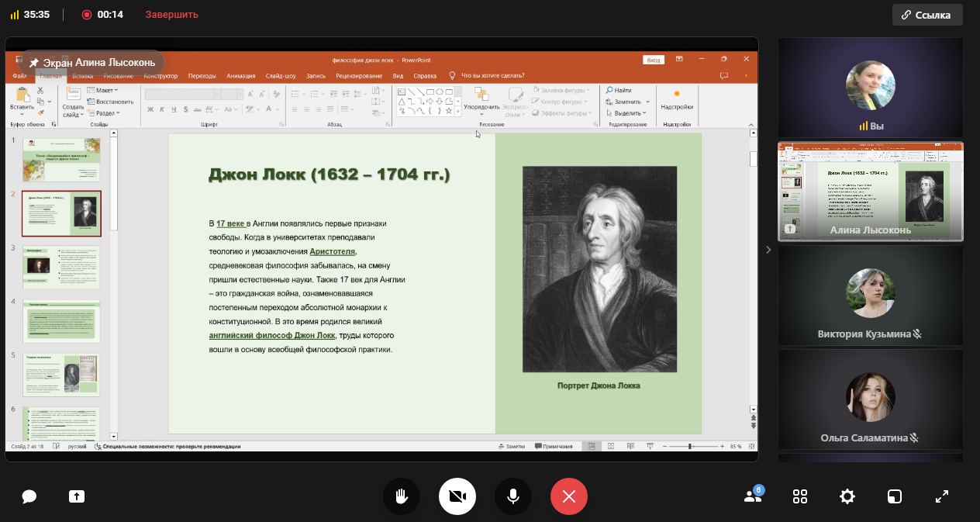Collapse the participants sidebar chevron
Viewport: 980px width, 522px height.
(x=768, y=250)
